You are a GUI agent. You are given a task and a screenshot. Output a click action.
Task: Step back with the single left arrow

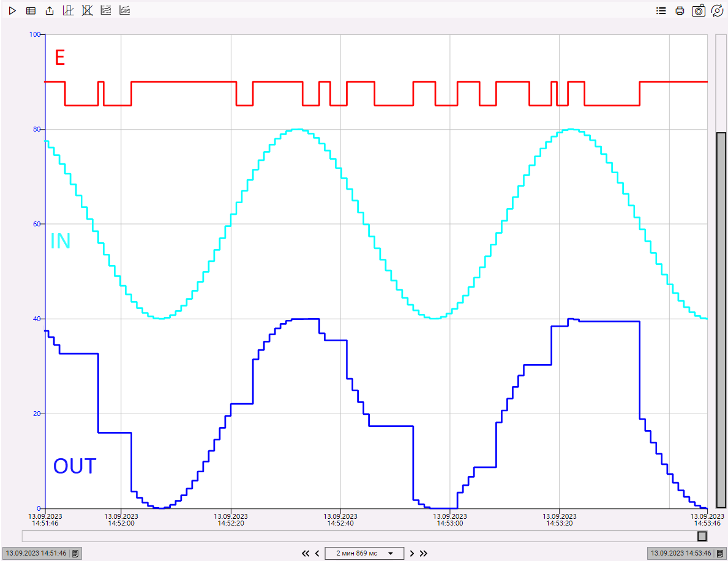[x=317, y=553]
